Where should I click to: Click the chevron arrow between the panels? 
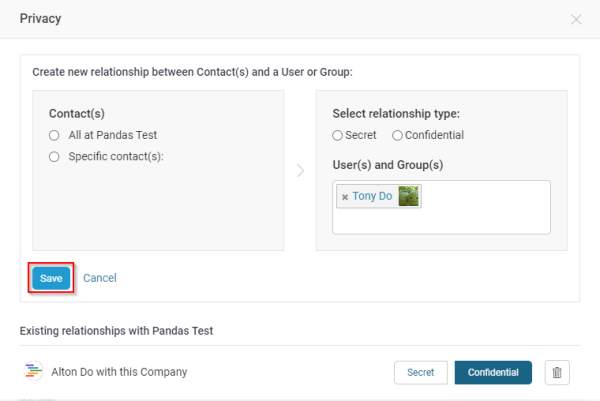click(300, 171)
